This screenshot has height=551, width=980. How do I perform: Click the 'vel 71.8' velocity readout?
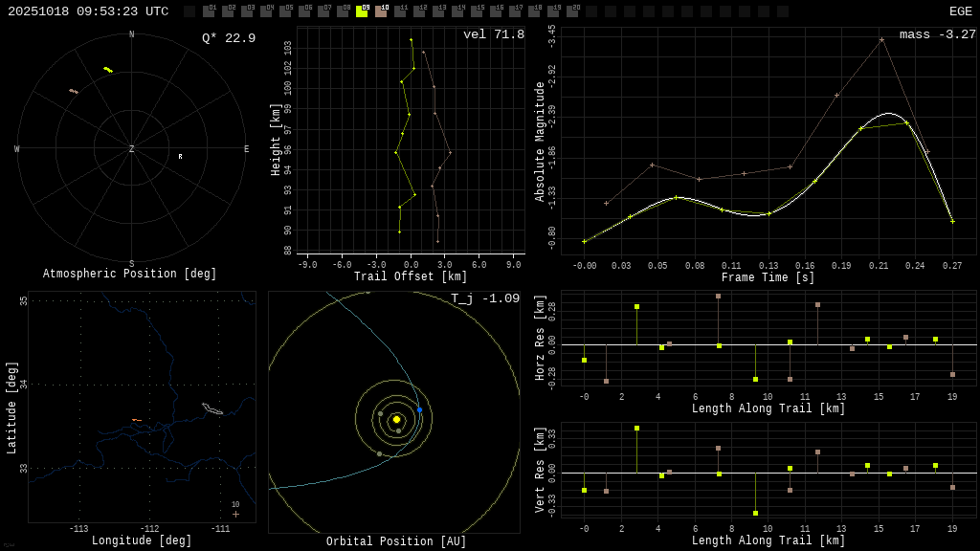coord(493,34)
